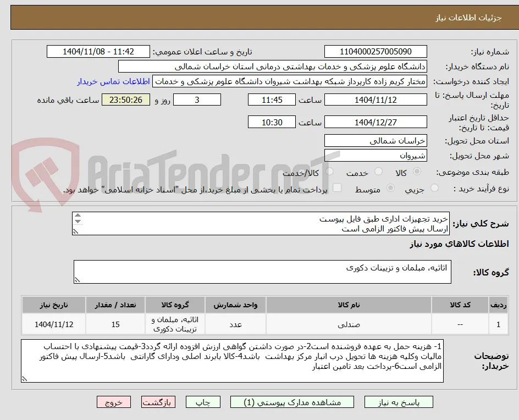Click the اطلاعات کالاهای مورد نیاز heading
The width and height of the screenshot is (519, 420).
[x=459, y=244]
